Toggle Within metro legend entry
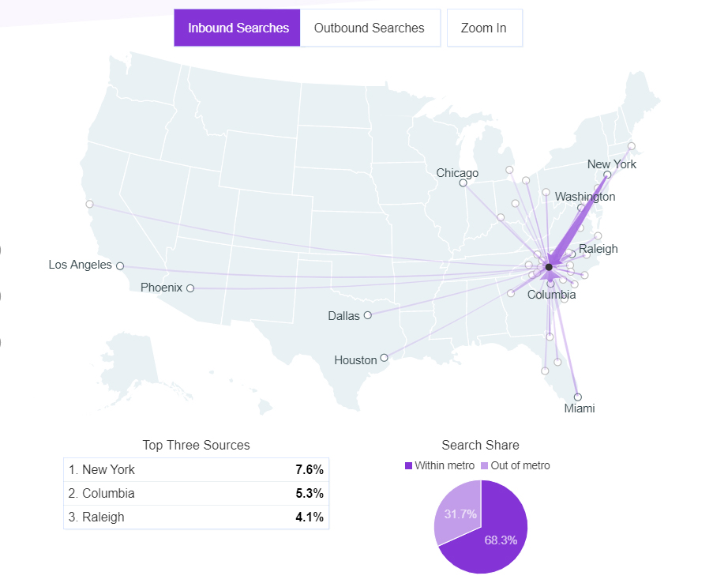Screen dimensions: 728x587 [440, 466]
